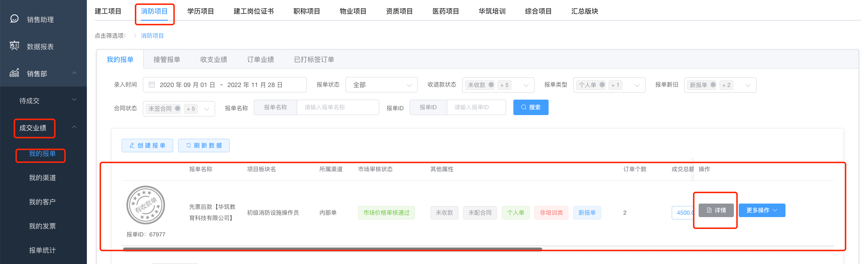The image size is (868, 264).
Task: Click the 有收款单 stamp image
Action: (145, 205)
